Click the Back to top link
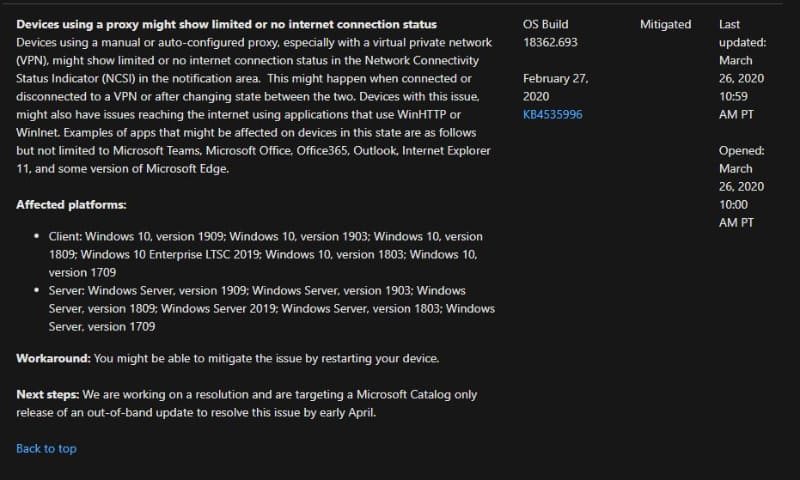This screenshot has width=800, height=480. pyautogui.click(x=46, y=449)
